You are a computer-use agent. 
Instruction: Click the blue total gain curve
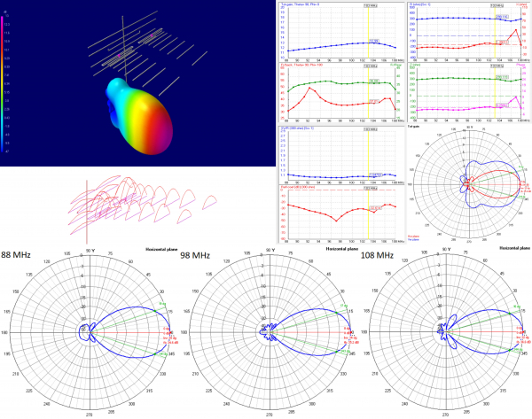click(328, 45)
